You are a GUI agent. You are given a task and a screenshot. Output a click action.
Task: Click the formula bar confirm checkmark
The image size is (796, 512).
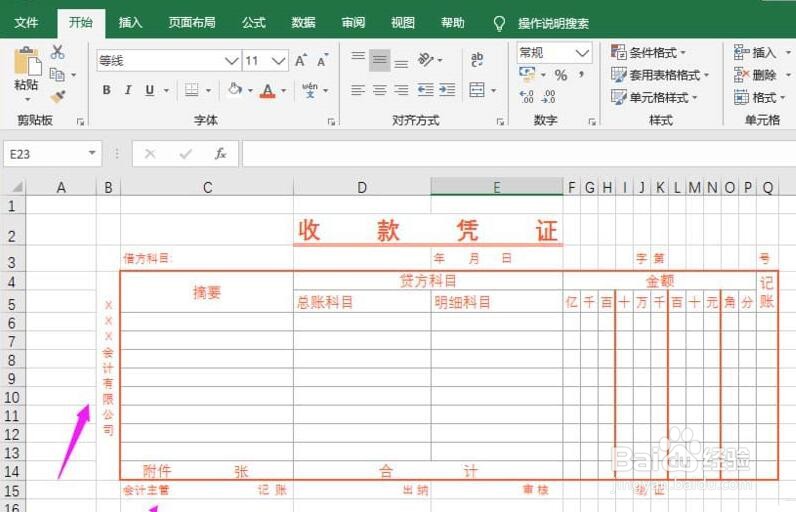pyautogui.click(x=185, y=154)
